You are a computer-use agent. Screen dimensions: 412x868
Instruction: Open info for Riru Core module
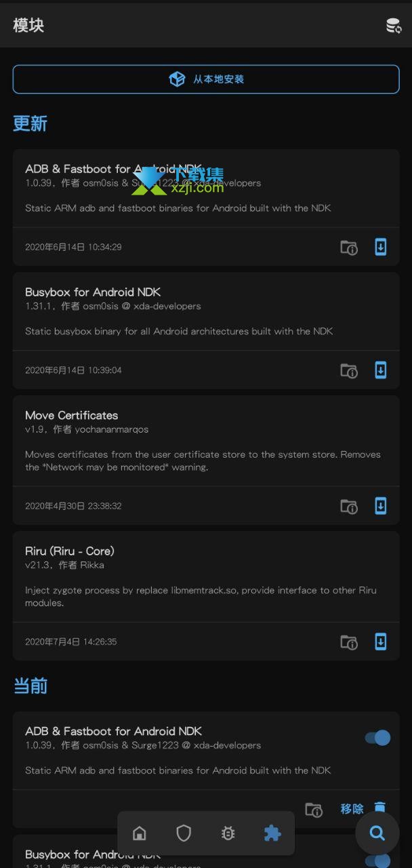349,642
